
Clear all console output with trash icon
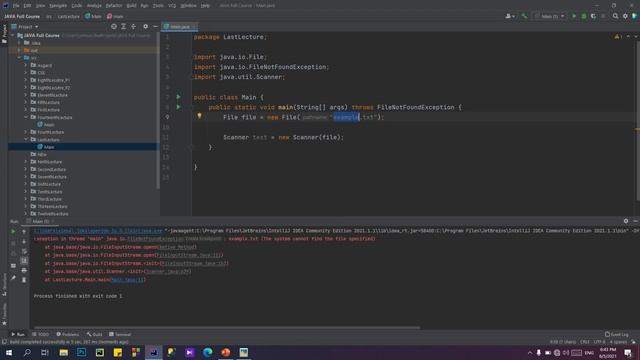[24, 280]
